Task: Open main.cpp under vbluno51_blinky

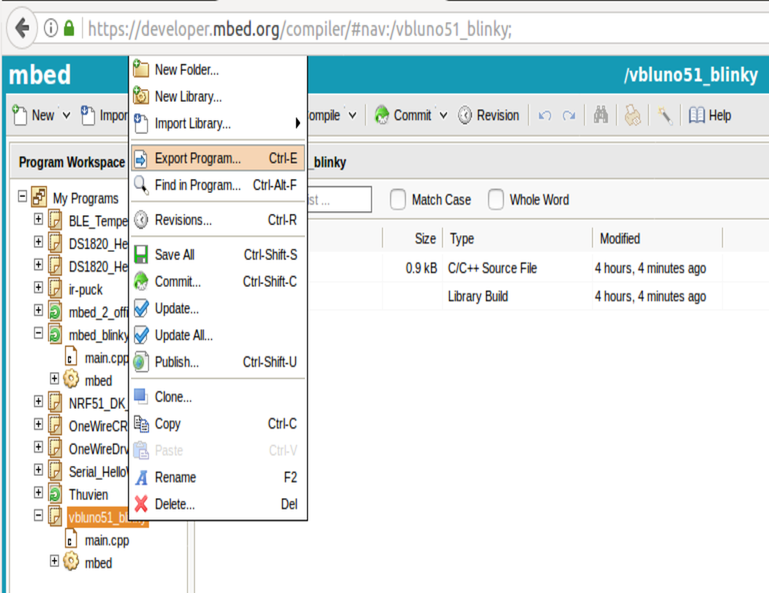Action: 107,541
